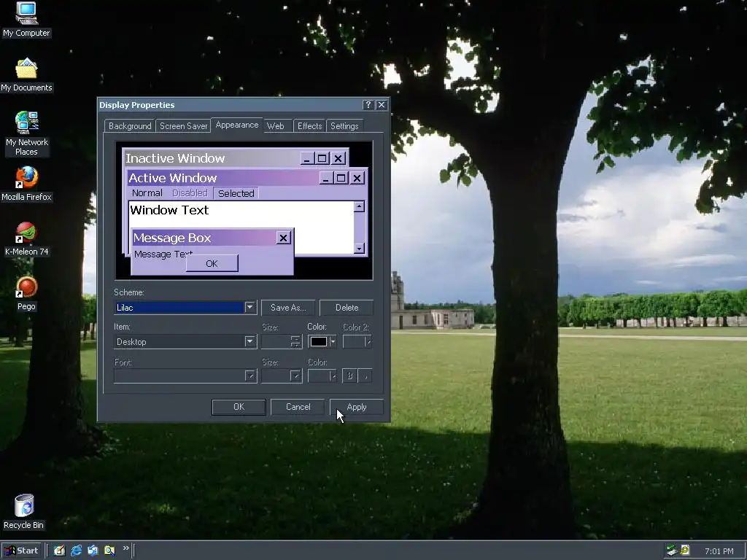Image resolution: width=747 pixels, height=560 pixels.
Task: Select the Appearance tab
Action: 237,125
